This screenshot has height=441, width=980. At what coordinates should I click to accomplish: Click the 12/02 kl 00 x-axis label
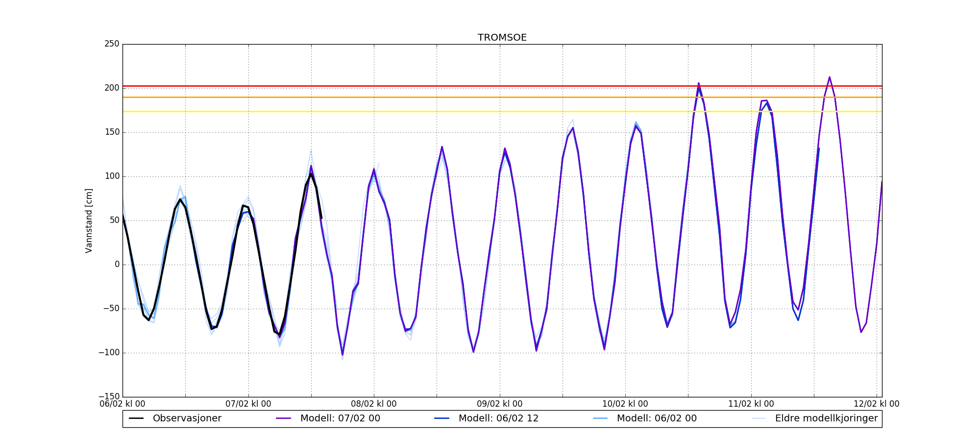877,404
